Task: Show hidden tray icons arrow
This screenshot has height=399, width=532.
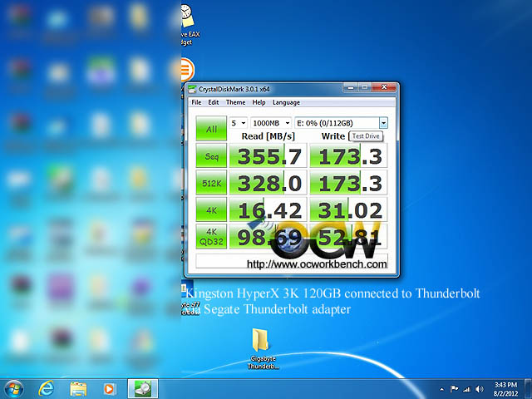Action: point(441,389)
